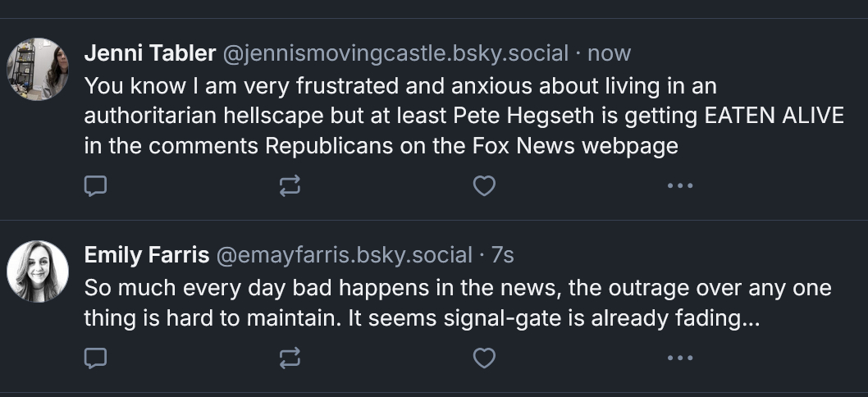Reply to Emily Farris's post

(96, 358)
